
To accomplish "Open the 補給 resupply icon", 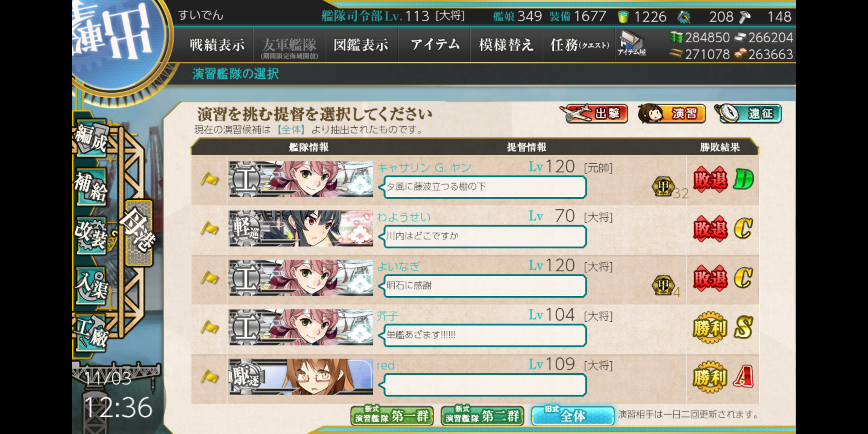I will pyautogui.click(x=91, y=186).
